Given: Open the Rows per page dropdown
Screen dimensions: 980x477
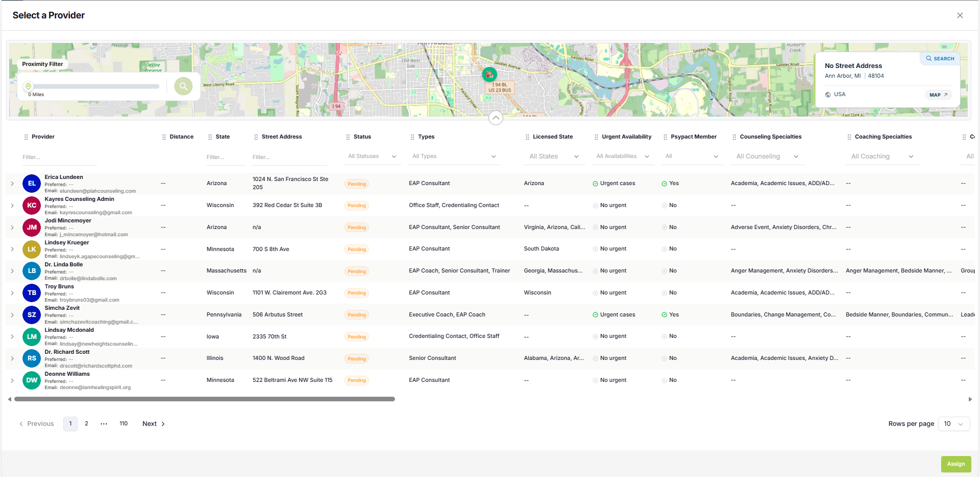Looking at the screenshot, I should (x=954, y=424).
